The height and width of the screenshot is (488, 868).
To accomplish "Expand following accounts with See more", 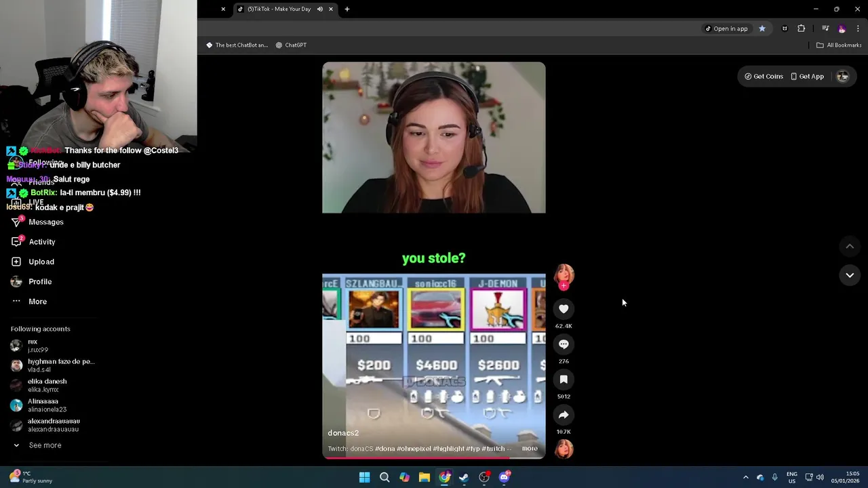I will coord(45,445).
